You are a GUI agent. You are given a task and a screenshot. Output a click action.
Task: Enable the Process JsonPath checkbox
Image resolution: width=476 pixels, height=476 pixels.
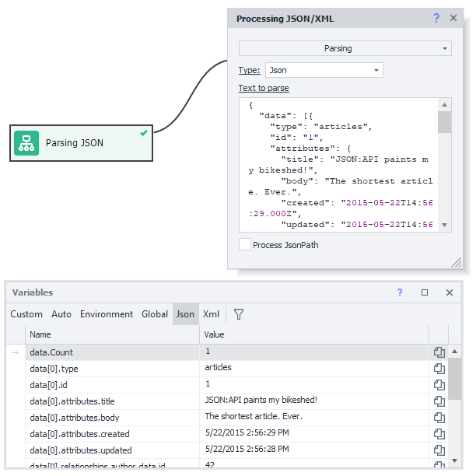tap(246, 245)
